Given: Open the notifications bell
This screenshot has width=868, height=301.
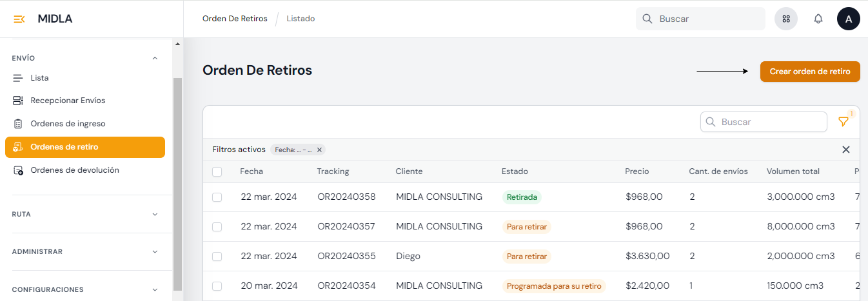Looking at the screenshot, I should pos(818,19).
